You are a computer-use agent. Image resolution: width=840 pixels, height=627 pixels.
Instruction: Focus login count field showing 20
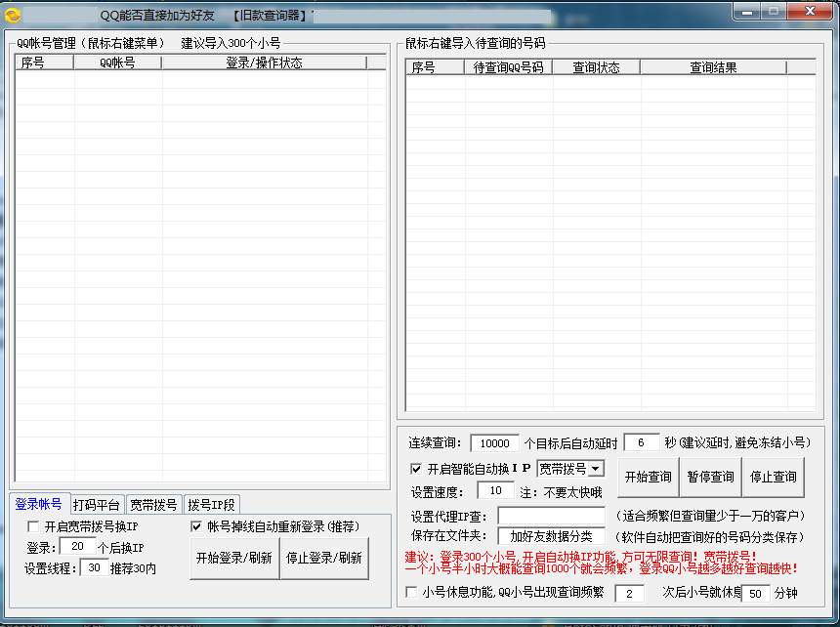(x=78, y=547)
